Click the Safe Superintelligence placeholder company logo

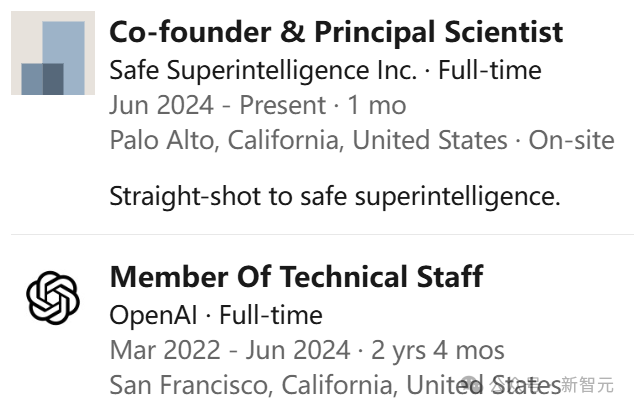53,53
